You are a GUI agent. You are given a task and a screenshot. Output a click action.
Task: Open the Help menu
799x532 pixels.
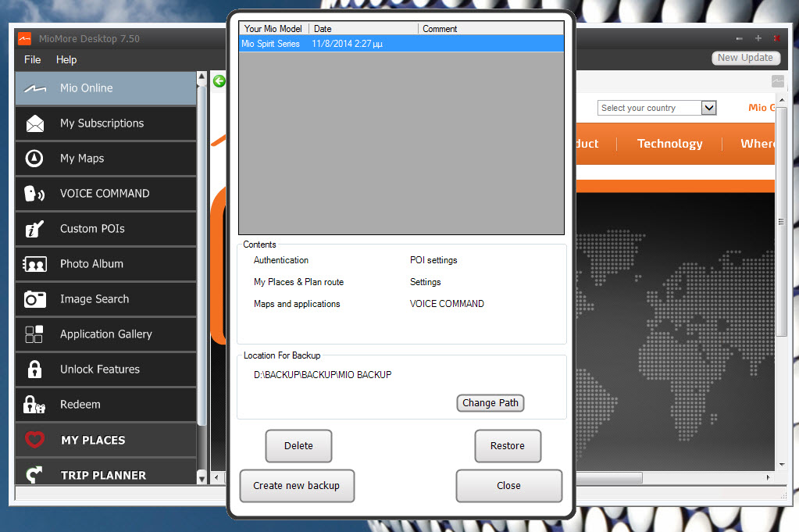coord(66,59)
